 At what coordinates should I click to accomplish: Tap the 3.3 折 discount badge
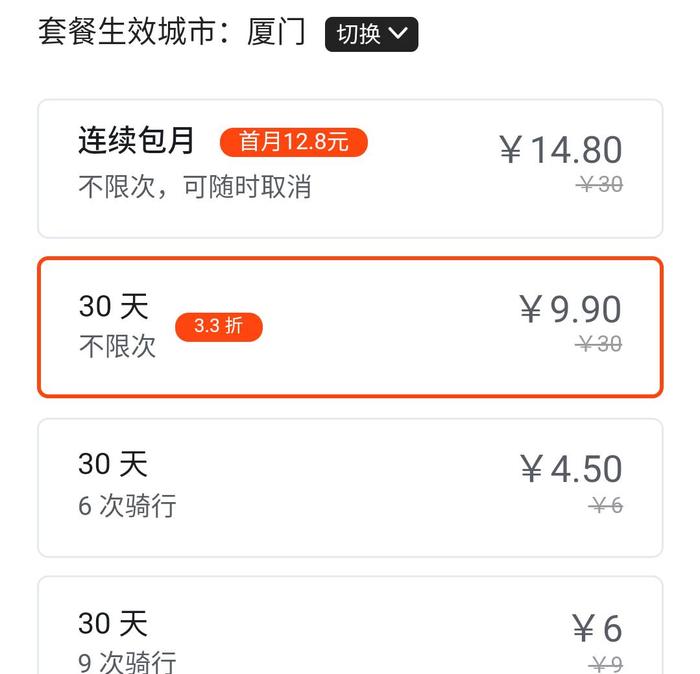[219, 327]
